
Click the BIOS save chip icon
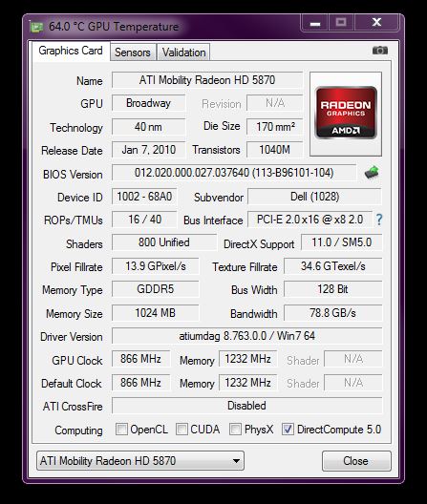point(372,172)
